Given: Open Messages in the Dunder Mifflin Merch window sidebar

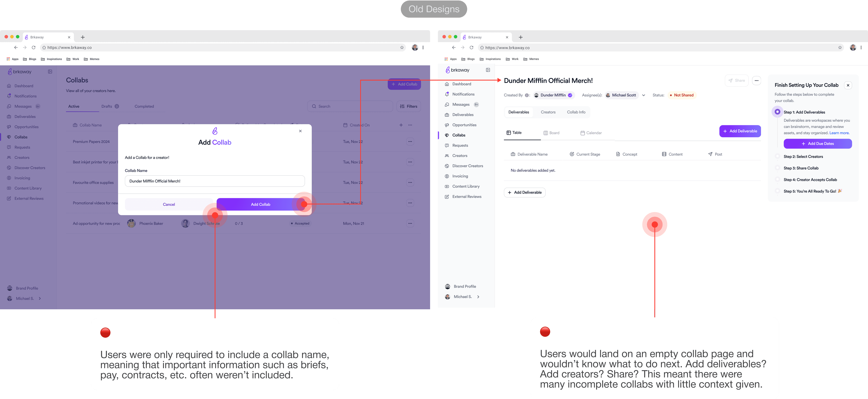Looking at the screenshot, I should coord(462,104).
